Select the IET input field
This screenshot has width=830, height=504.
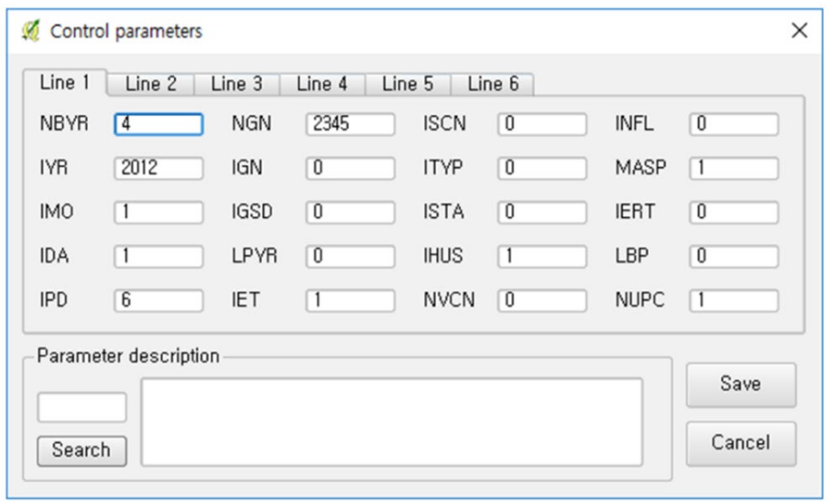[350, 300]
